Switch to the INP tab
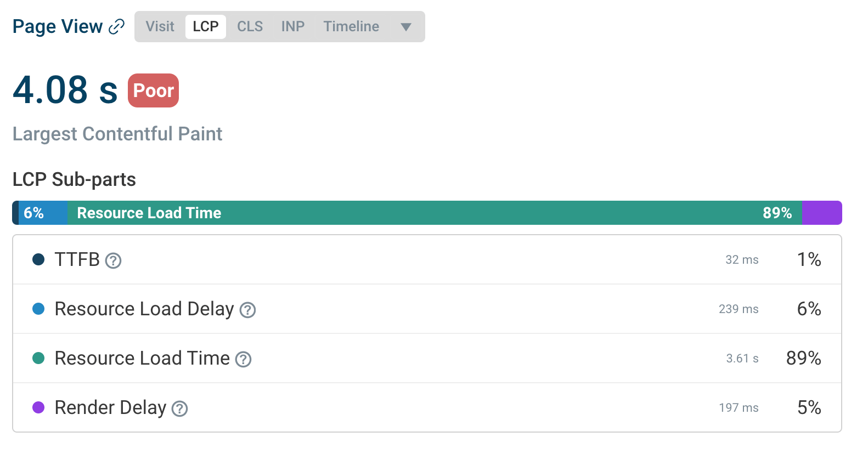The height and width of the screenshot is (454, 868). pos(292,26)
